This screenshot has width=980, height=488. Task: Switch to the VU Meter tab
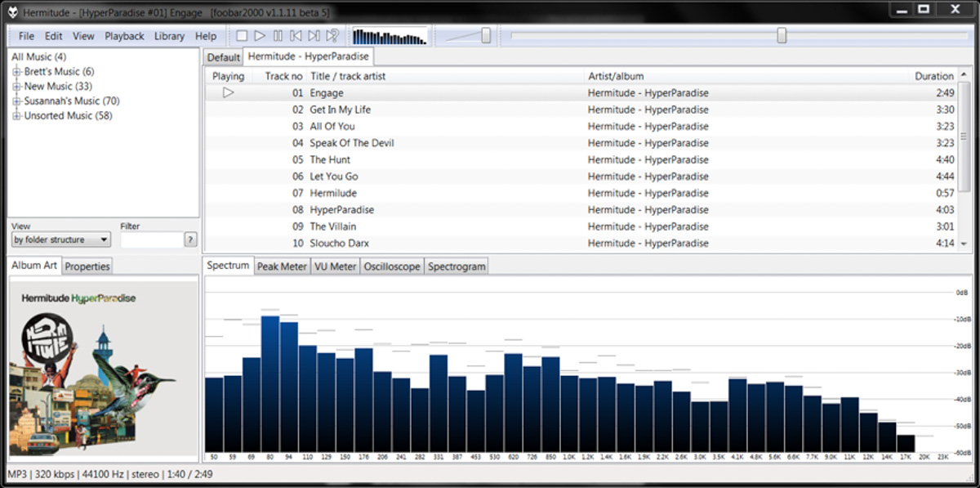[335, 266]
